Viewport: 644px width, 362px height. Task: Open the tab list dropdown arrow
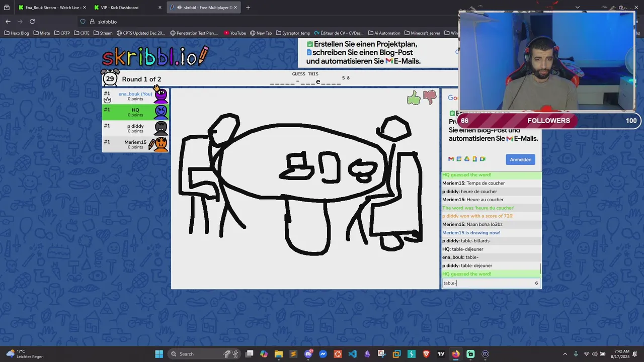(578, 7)
